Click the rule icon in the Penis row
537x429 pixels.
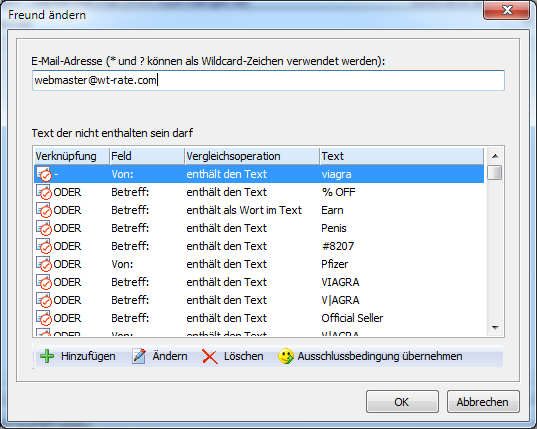pos(44,228)
